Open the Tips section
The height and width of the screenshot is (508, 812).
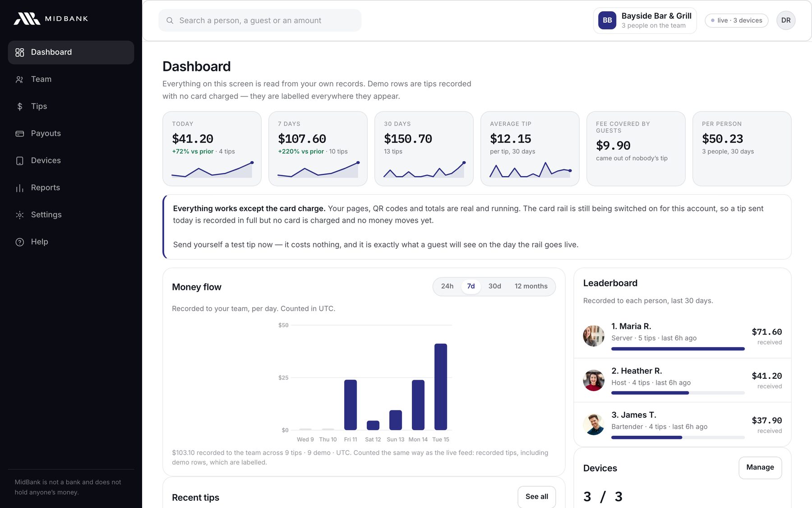(x=71, y=107)
